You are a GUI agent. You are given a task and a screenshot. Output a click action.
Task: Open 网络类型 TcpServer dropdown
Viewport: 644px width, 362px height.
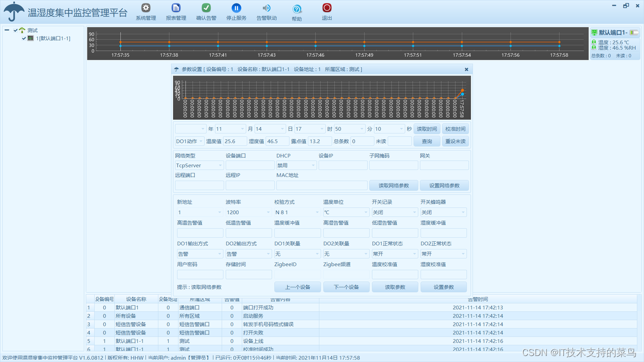click(x=199, y=165)
